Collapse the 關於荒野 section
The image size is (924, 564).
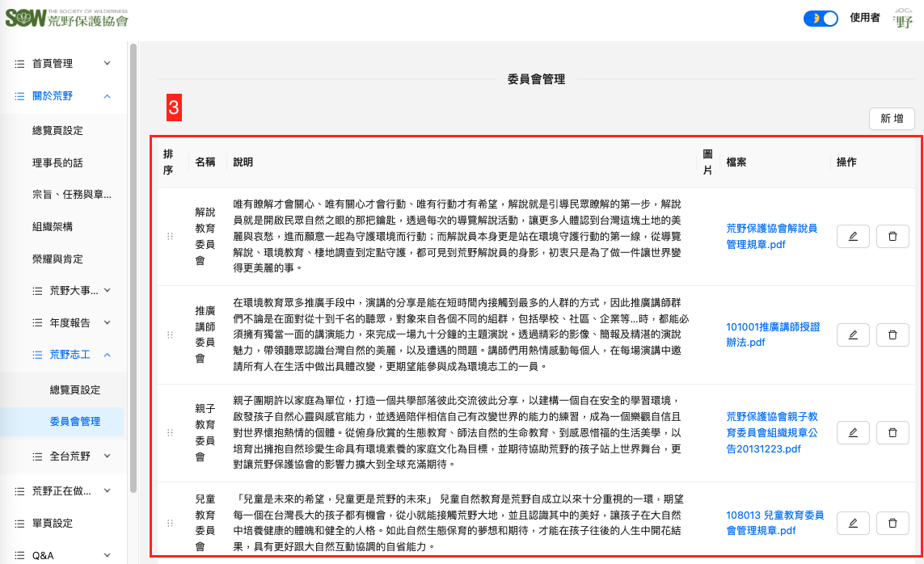107,96
